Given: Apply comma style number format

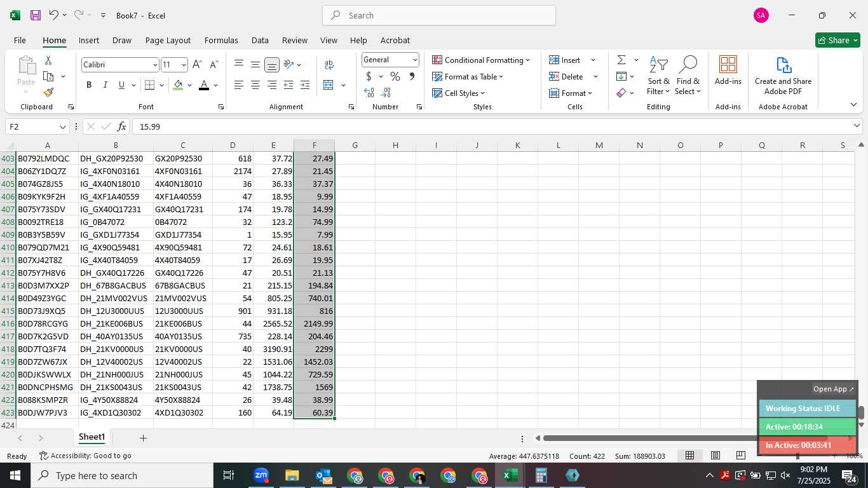Looking at the screenshot, I should [x=412, y=76].
